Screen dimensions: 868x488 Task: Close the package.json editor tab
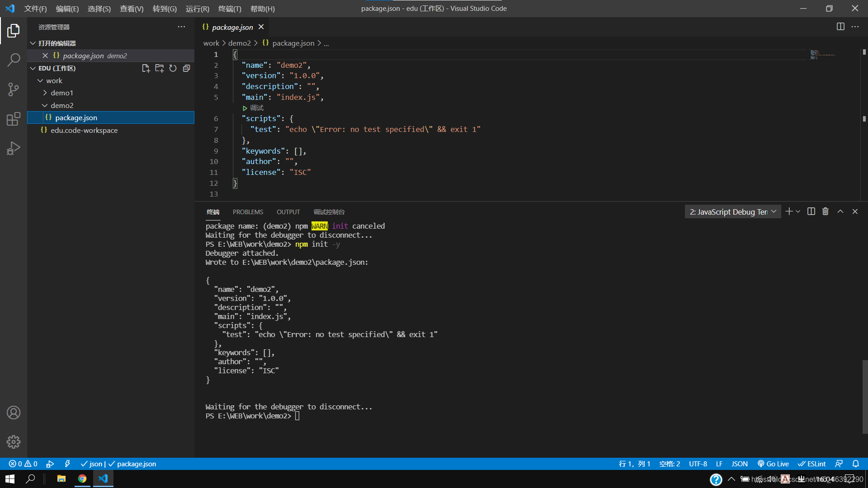pyautogui.click(x=261, y=27)
